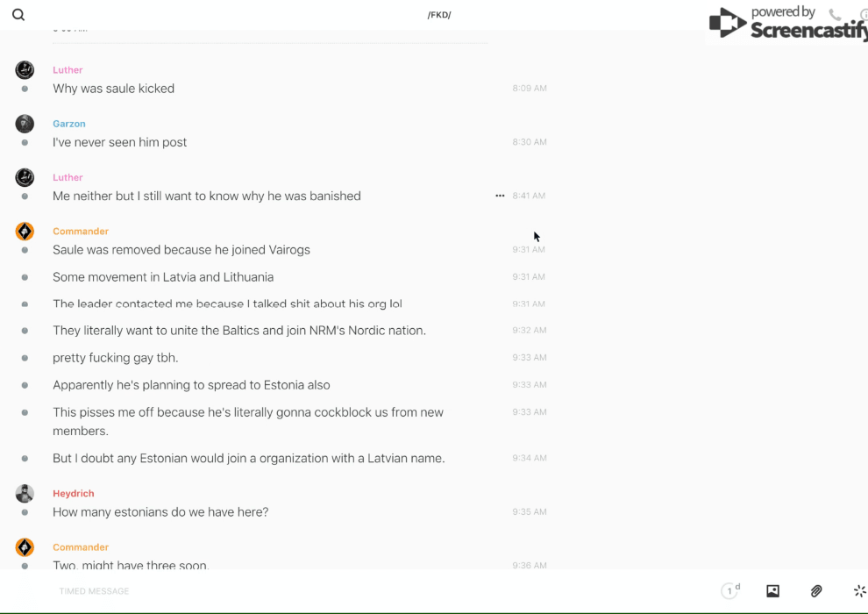Click the burst icon in message bar
The height and width of the screenshot is (614, 868).
tap(859, 591)
